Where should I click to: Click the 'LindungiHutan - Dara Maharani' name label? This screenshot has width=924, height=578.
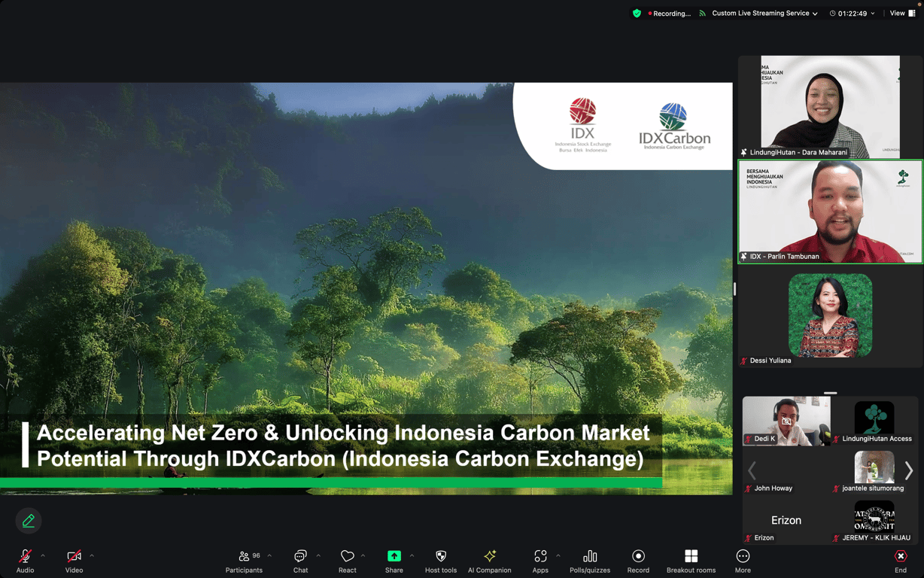[x=798, y=153]
